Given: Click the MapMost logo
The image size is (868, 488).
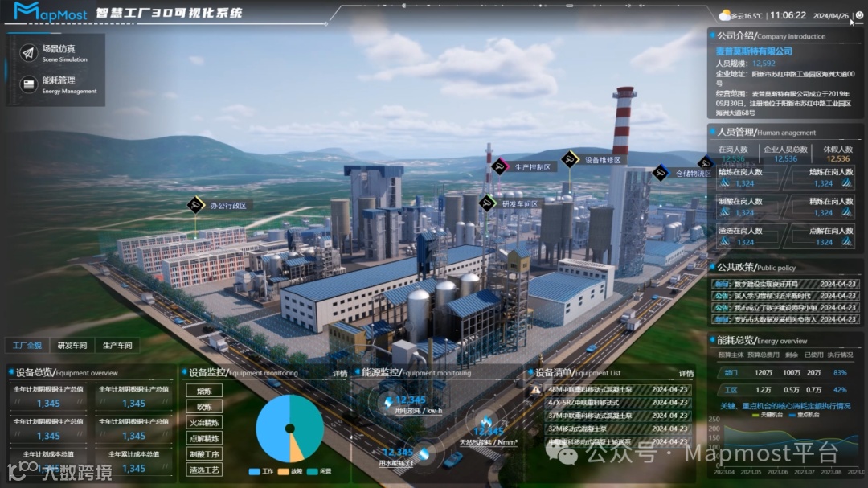Looking at the screenshot, I should pos(51,11).
